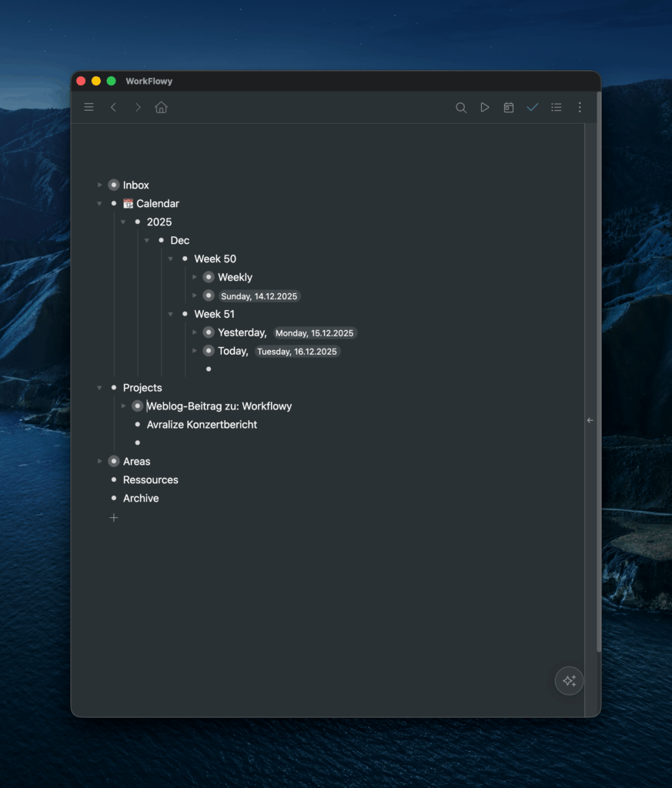Click the play presentation icon
The height and width of the screenshot is (788, 672).
(x=485, y=108)
